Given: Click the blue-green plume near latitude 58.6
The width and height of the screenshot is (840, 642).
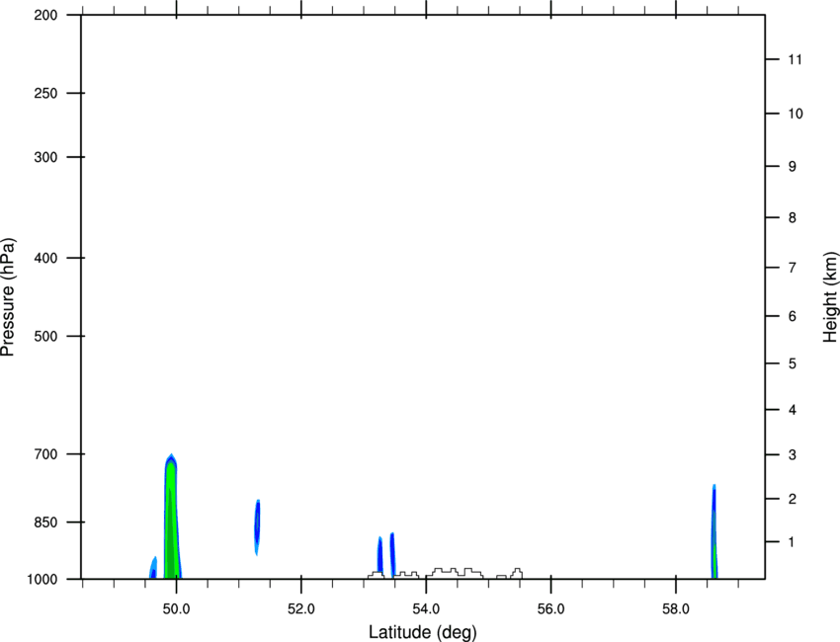Looking at the screenshot, I should (714, 531).
